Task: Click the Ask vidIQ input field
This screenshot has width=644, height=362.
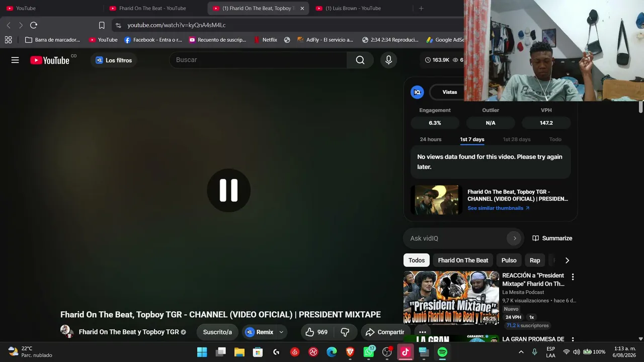Action: coord(457,238)
